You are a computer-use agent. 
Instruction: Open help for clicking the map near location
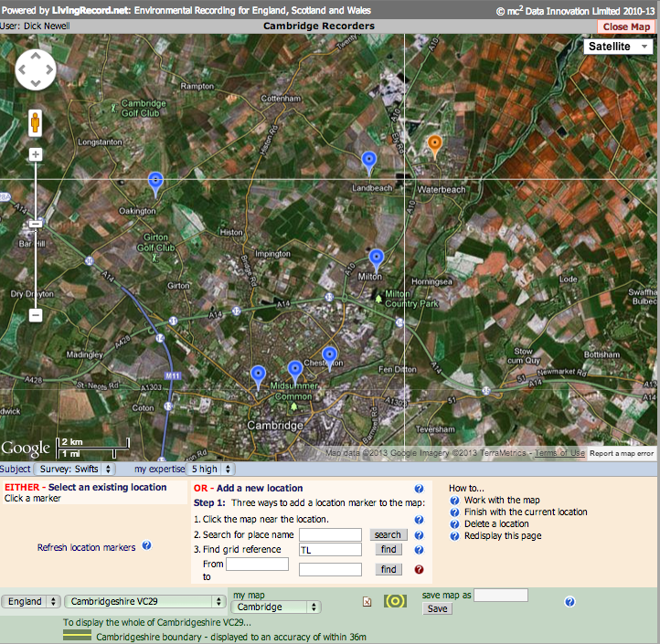click(419, 520)
